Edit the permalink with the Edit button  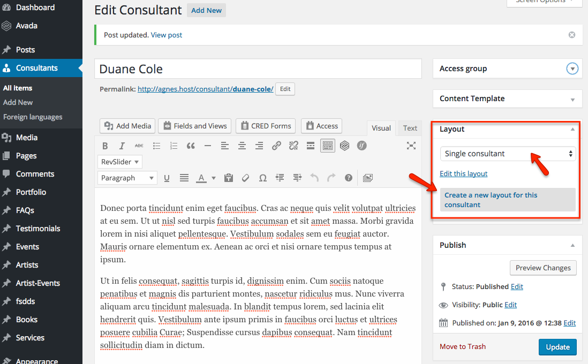click(285, 89)
